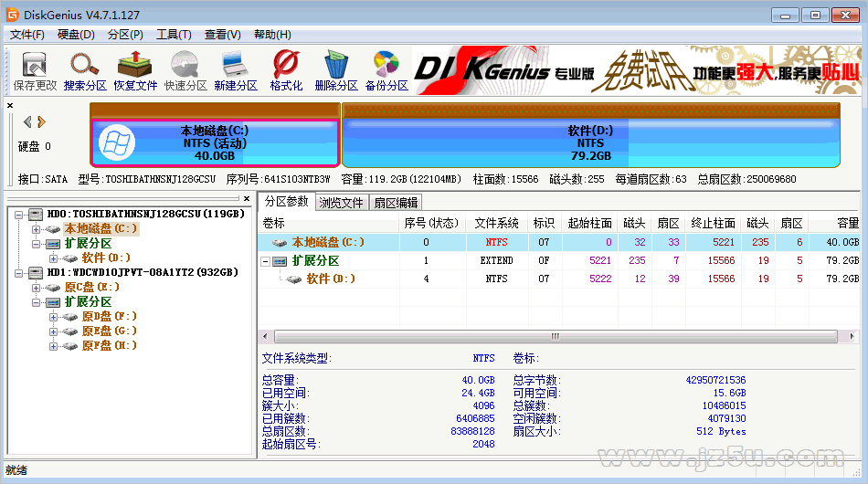Expand 本地磁盘 (C:) in the tree

(x=36, y=229)
